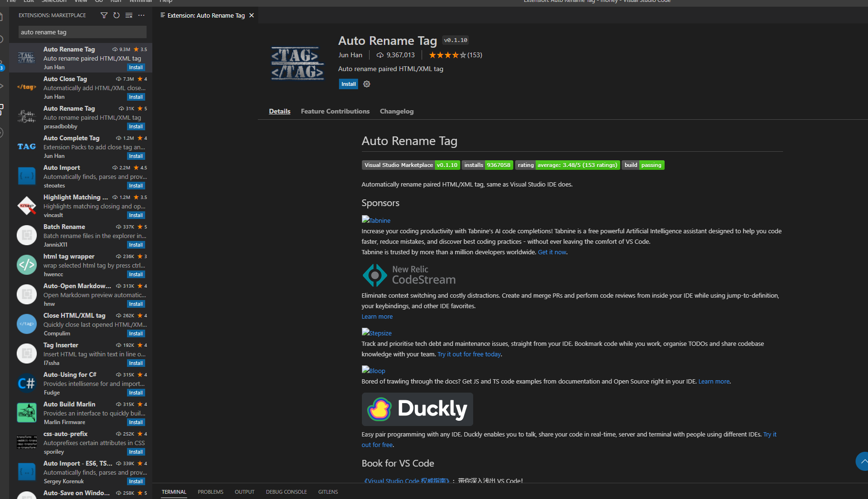Switch to the Details tab
This screenshot has height=499, width=868.
coord(280,111)
